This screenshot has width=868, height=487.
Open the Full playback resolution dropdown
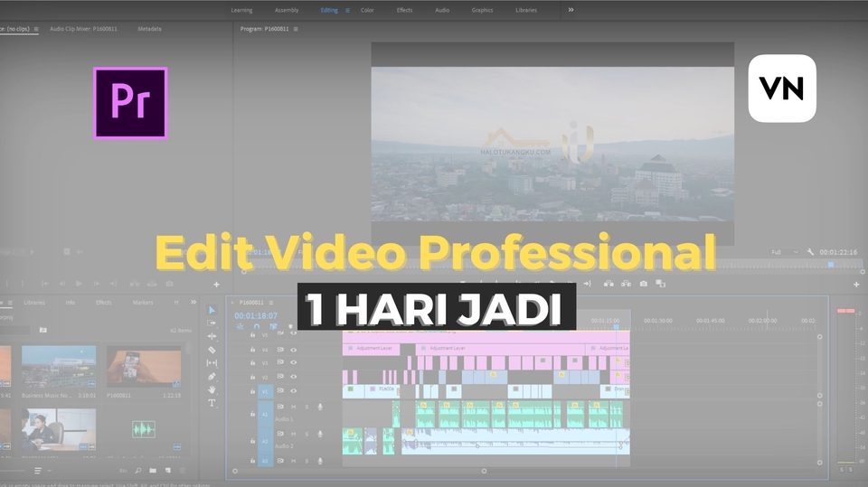(785, 252)
